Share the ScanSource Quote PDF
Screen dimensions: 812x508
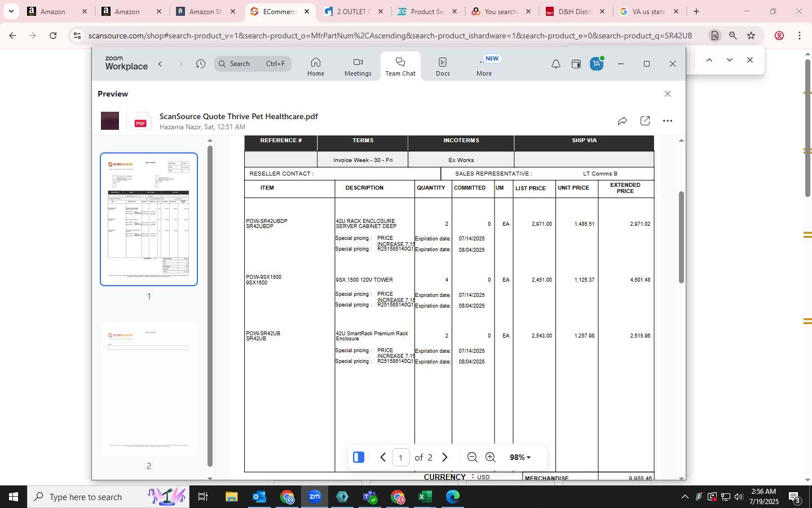point(623,121)
